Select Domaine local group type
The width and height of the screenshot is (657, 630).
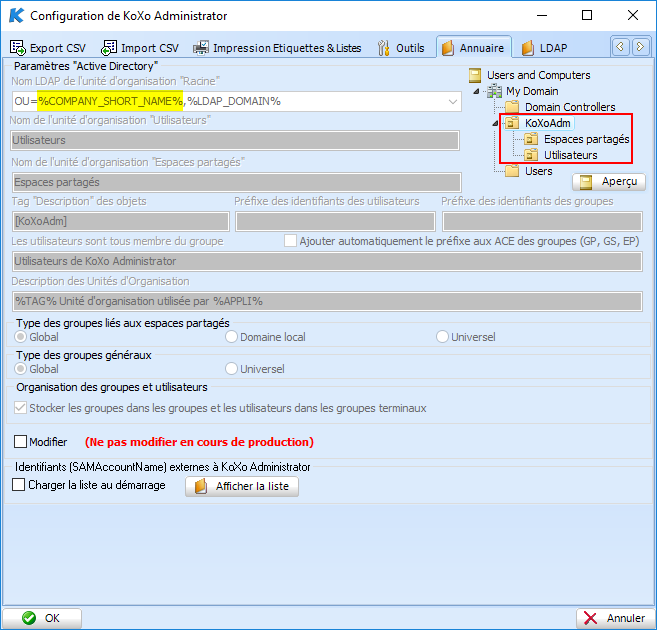pos(231,337)
